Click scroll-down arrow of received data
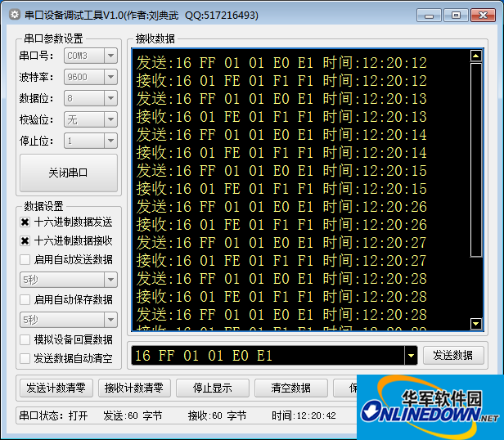The height and width of the screenshot is (440, 504). [x=475, y=323]
